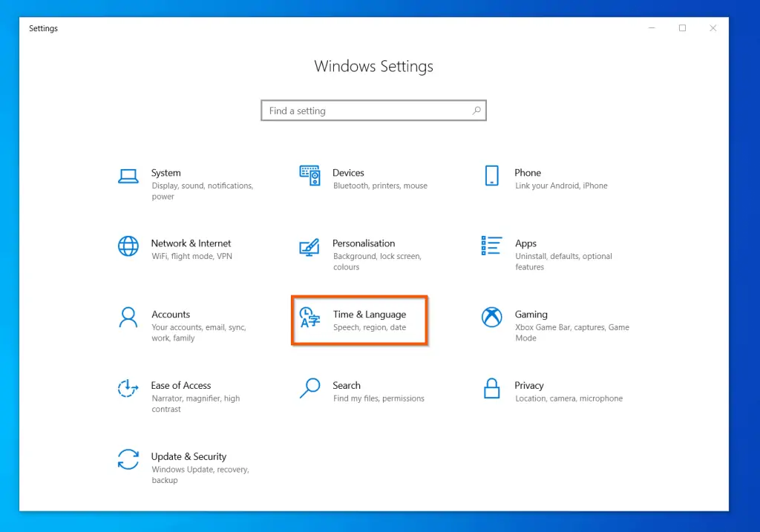Image resolution: width=760 pixels, height=532 pixels.
Task: Select the Apps settings icon
Action: pyautogui.click(x=491, y=246)
